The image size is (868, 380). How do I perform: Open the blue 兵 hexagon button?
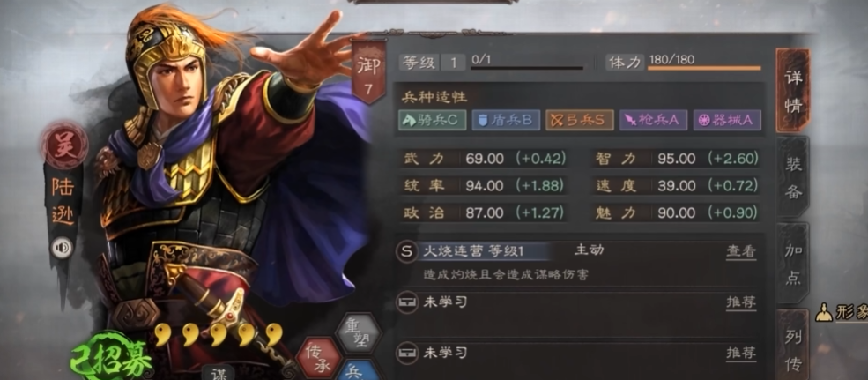tap(359, 371)
